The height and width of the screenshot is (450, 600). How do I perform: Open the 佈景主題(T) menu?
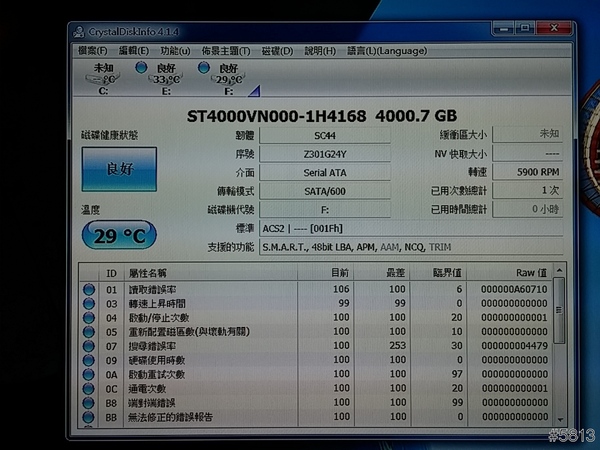click(x=225, y=51)
